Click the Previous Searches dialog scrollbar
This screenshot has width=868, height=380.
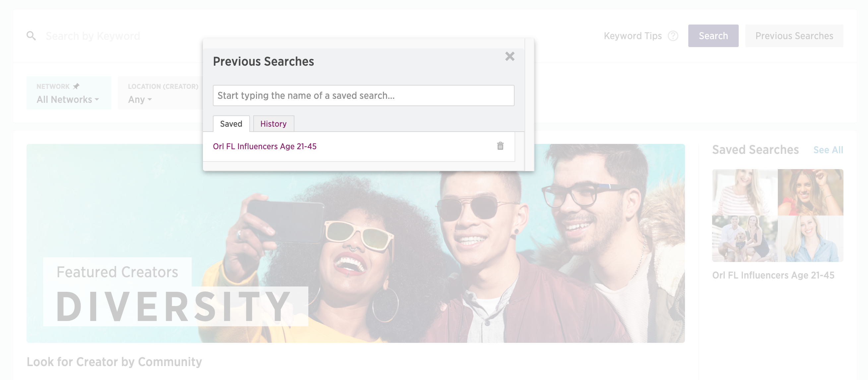tap(529, 104)
